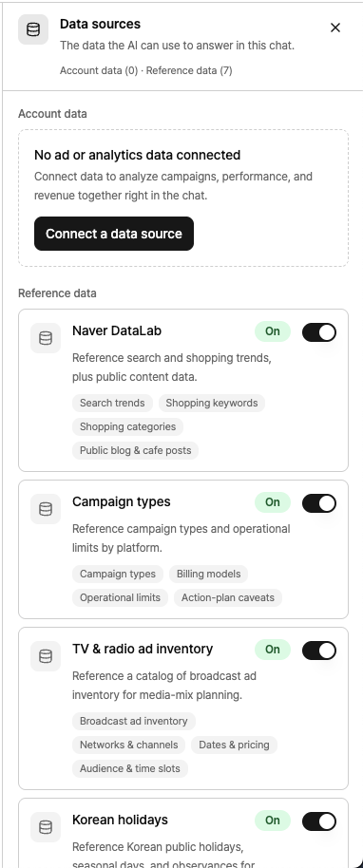Disable the Campaign types switch
The image size is (363, 868).
[319, 503]
